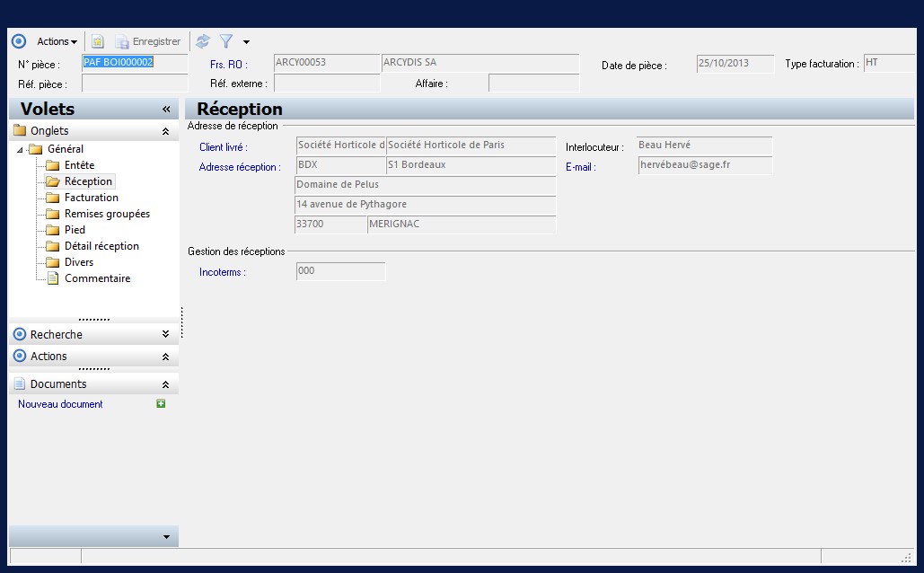Click the round blue icon left of Actions menu

point(19,41)
